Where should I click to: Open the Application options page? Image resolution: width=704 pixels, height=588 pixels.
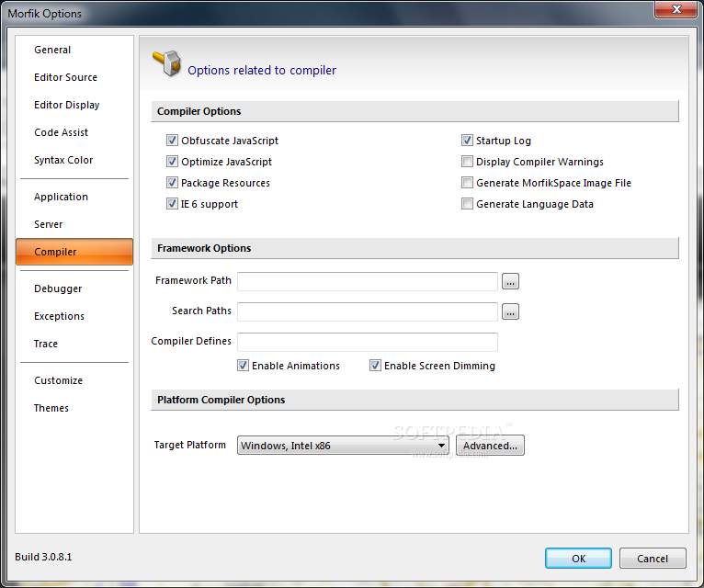coord(61,197)
